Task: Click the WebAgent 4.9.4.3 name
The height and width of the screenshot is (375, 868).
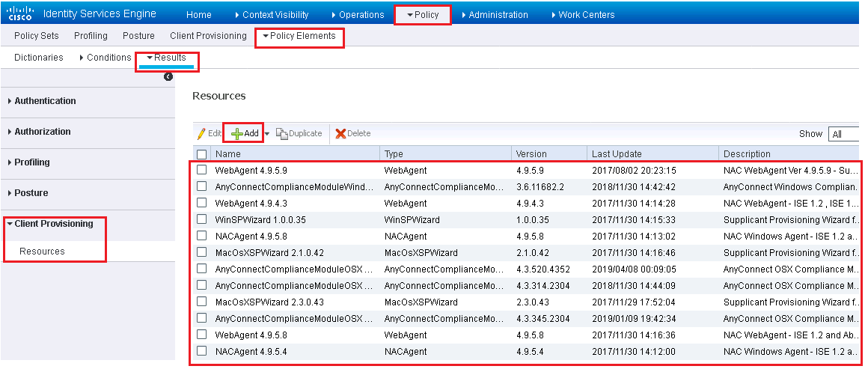Action: 251,204
